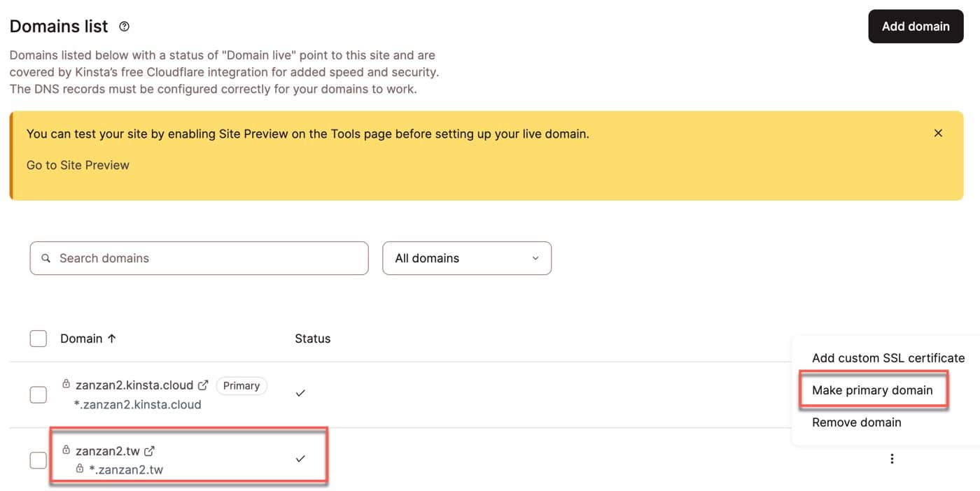980x491 pixels.
Task: Click the sort arrow next to Domain
Action: click(111, 339)
